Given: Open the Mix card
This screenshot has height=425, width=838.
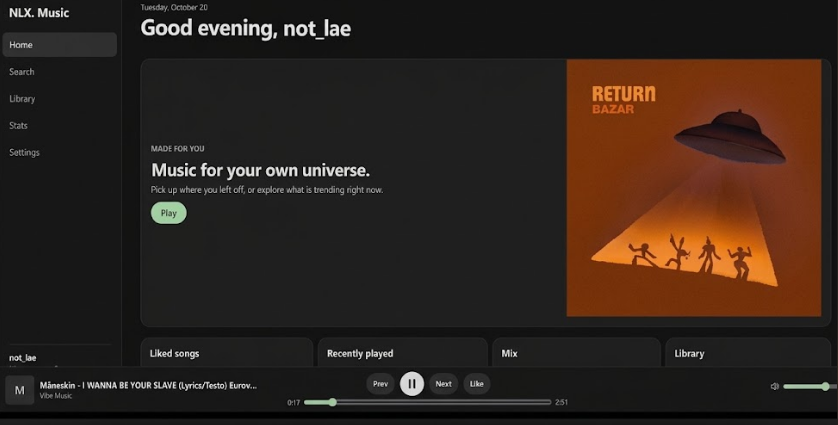Looking at the screenshot, I should [x=576, y=353].
